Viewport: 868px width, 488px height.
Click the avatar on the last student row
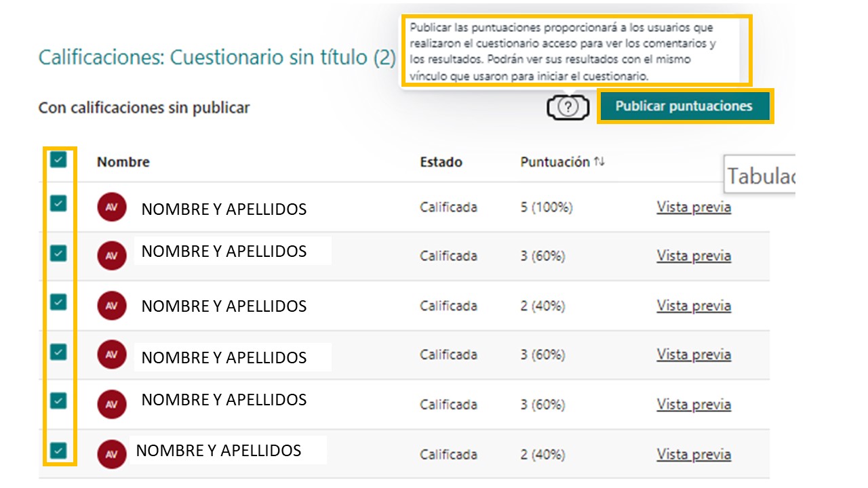112,453
